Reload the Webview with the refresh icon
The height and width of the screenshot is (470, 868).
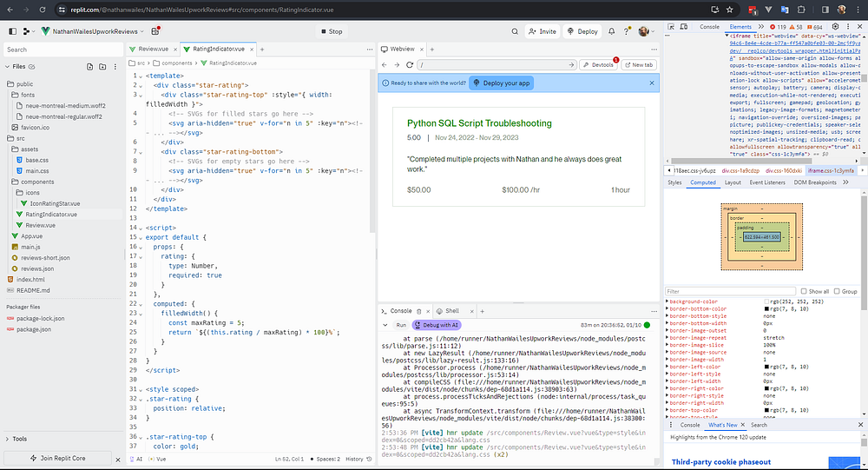(409, 65)
